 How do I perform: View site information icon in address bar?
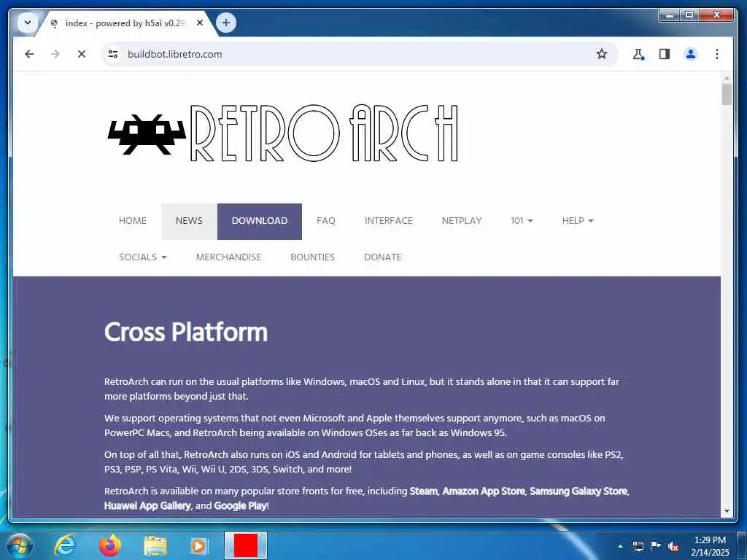(113, 54)
